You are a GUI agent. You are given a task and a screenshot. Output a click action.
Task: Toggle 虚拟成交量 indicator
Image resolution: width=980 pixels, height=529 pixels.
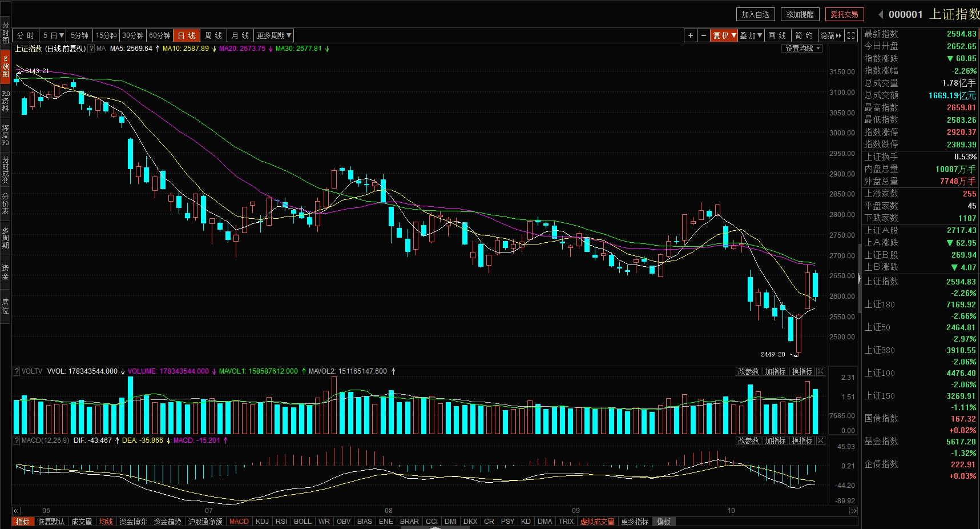597,522
